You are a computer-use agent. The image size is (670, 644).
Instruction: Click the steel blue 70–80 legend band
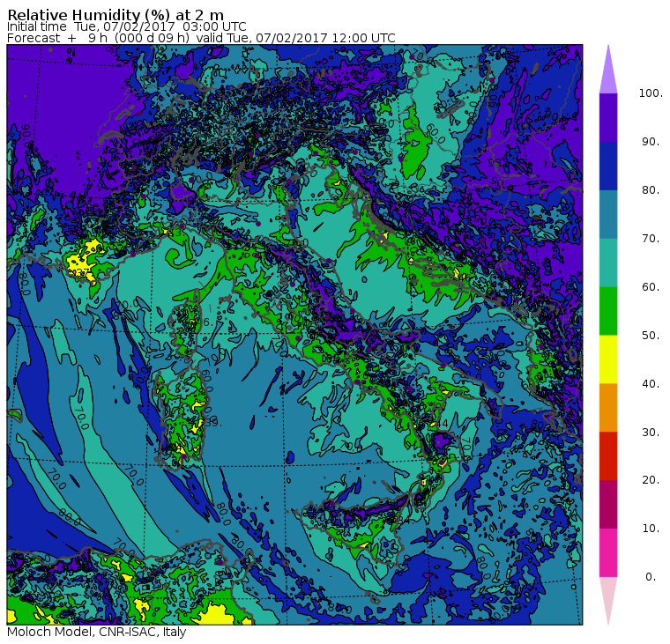tap(608, 214)
